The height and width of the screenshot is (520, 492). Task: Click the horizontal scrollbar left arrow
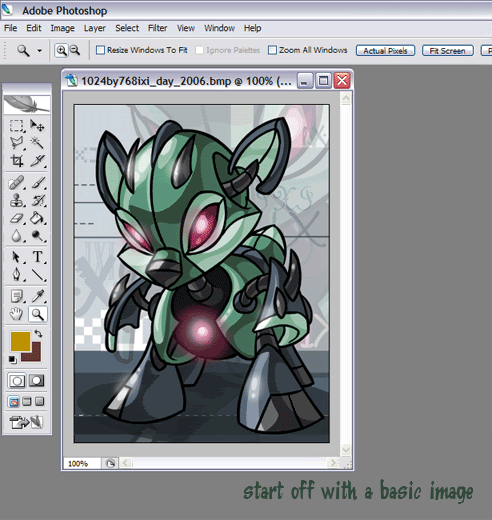(125, 463)
